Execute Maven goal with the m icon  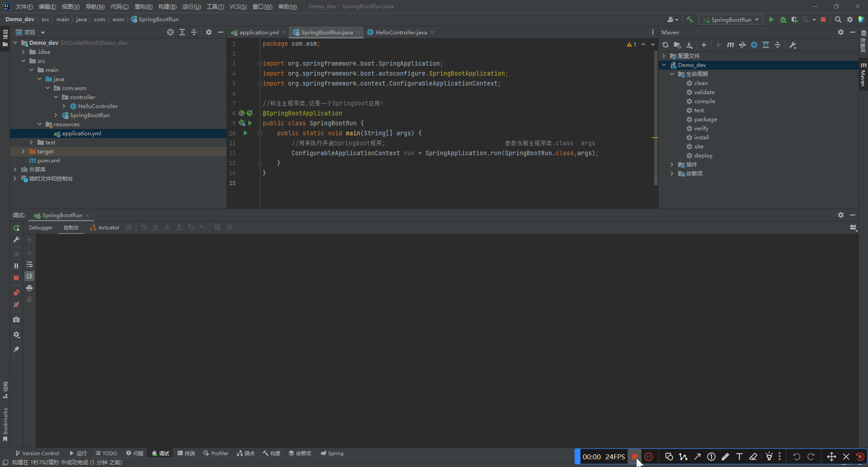730,45
